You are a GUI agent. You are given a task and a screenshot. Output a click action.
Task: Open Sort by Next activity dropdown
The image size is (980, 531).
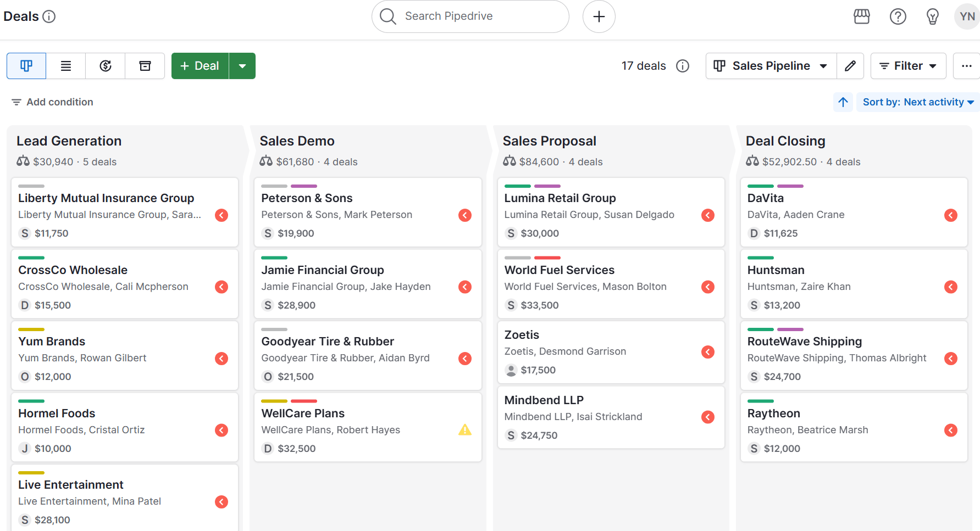(918, 102)
